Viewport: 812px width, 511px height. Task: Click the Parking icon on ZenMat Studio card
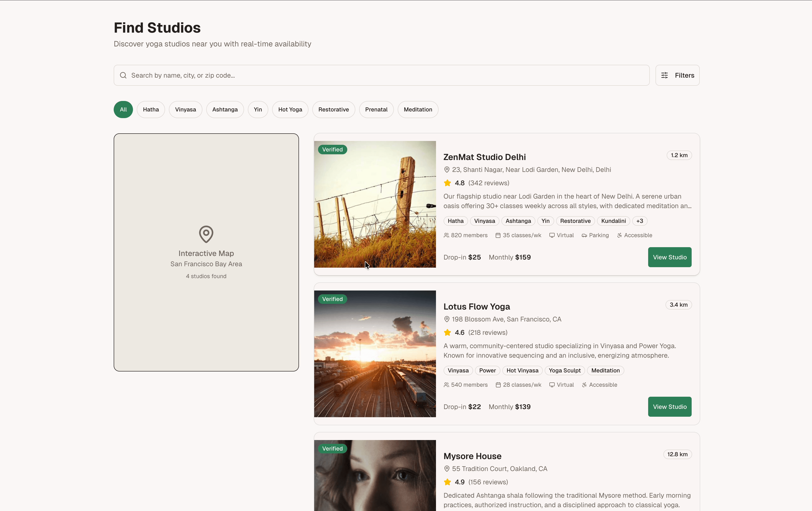584,235
